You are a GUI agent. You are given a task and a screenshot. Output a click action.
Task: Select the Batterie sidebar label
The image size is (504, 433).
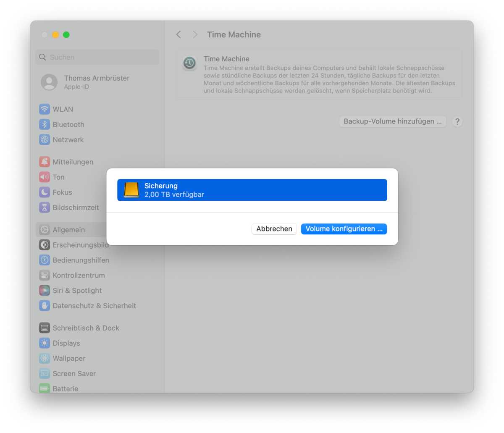pos(65,388)
